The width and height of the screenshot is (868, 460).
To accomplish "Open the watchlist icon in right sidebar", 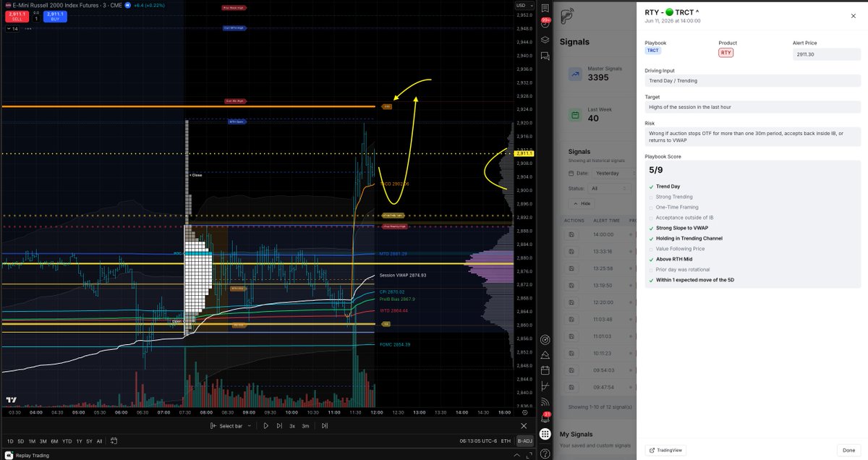I will pyautogui.click(x=545, y=9).
